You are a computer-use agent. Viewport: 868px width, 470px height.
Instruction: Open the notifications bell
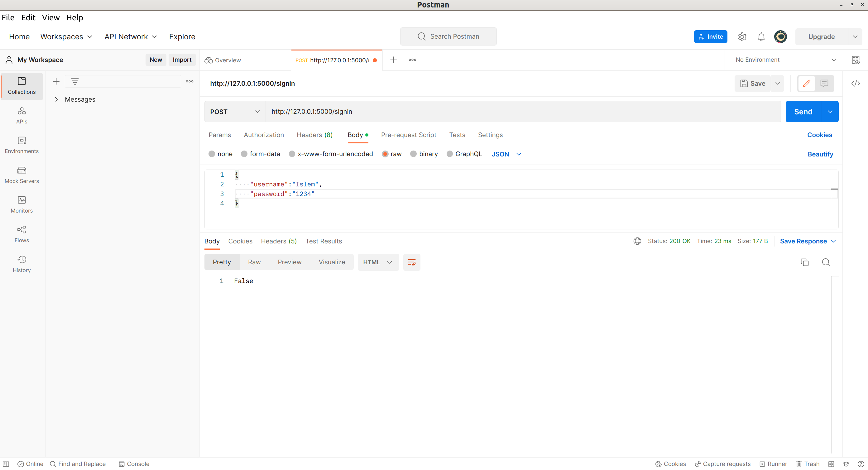(x=761, y=37)
